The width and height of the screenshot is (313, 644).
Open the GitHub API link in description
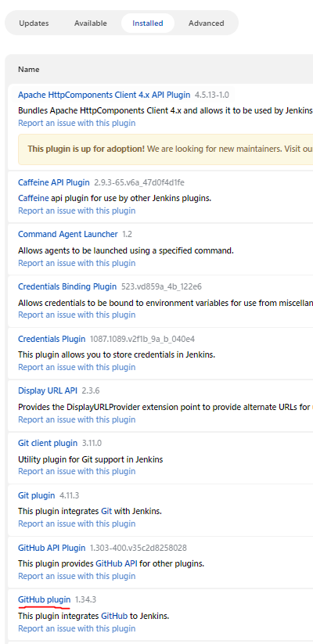(x=117, y=563)
